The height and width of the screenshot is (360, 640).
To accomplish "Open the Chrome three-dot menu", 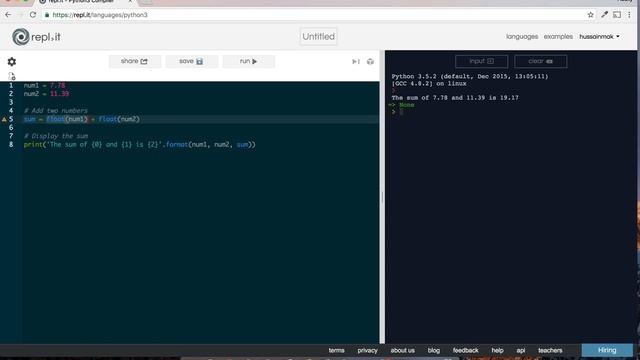I will click(629, 15).
